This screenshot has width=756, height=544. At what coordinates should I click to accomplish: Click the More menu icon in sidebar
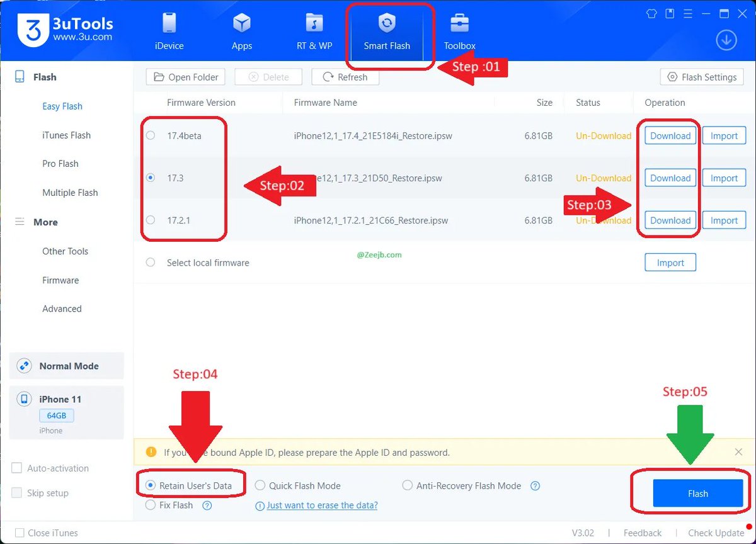[20, 222]
